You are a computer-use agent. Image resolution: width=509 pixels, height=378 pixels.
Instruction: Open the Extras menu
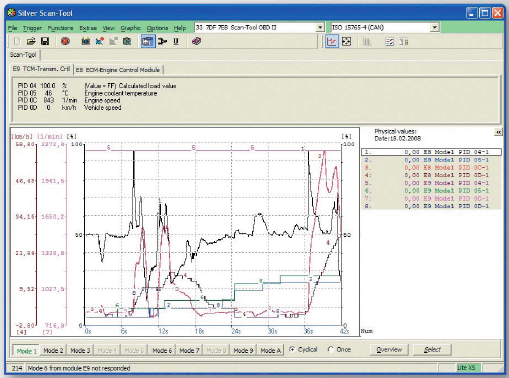tap(88, 28)
